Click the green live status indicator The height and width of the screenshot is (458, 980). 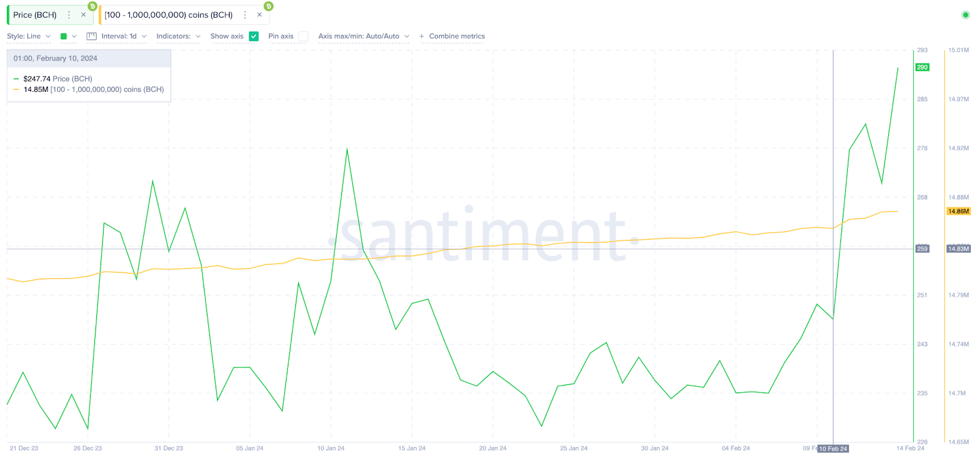(965, 15)
